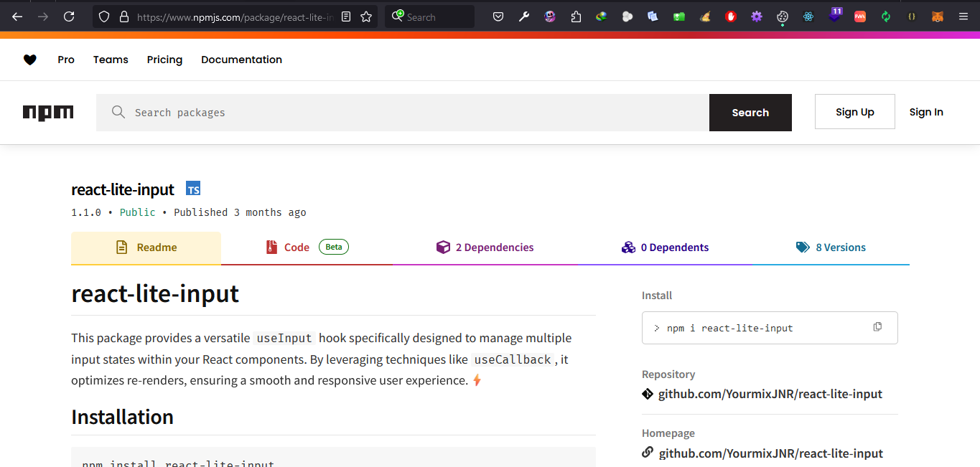Click the black heart icon in npm header
Image resolution: width=980 pixels, height=467 pixels.
tap(29, 60)
